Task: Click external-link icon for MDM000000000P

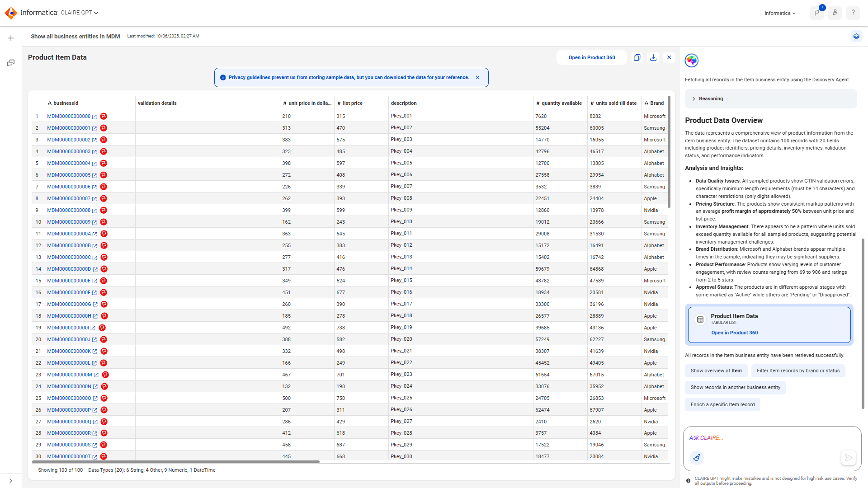Action: coord(95,410)
